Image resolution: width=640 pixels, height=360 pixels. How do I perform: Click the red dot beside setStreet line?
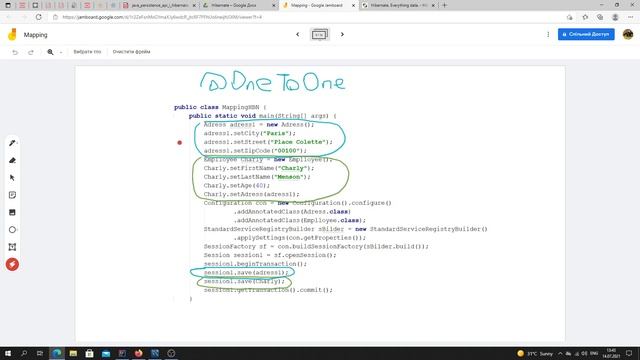click(180, 142)
